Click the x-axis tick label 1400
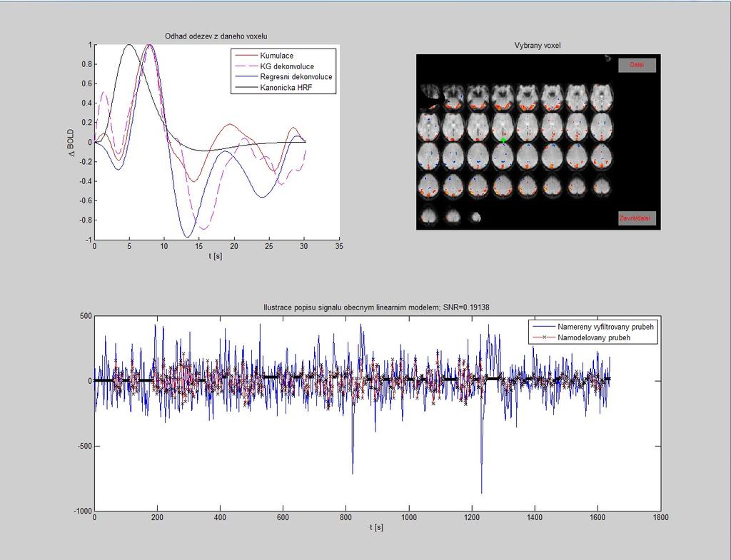This screenshot has width=731, height=560. point(535,517)
